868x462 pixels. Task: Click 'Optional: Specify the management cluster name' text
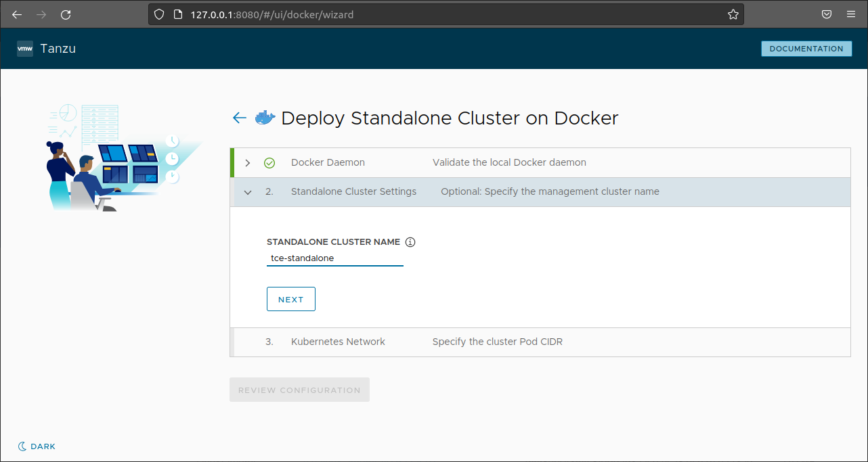[550, 191]
